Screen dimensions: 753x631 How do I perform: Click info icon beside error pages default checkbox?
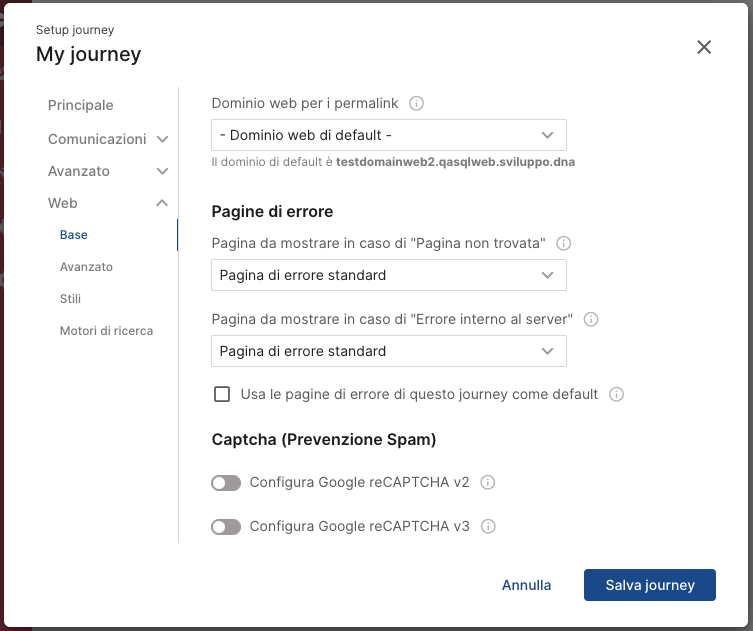pyautogui.click(x=616, y=394)
